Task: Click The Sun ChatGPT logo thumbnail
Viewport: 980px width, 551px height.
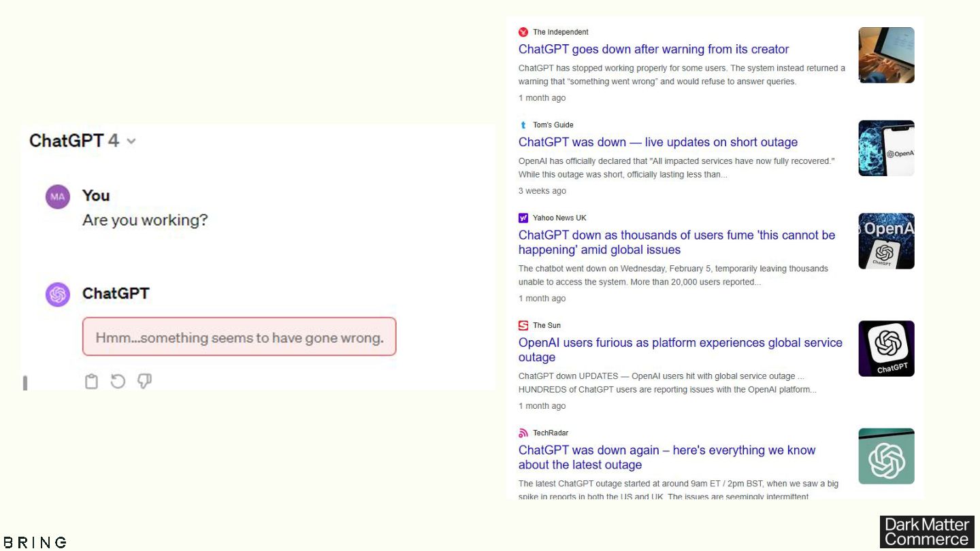Action: pos(886,349)
